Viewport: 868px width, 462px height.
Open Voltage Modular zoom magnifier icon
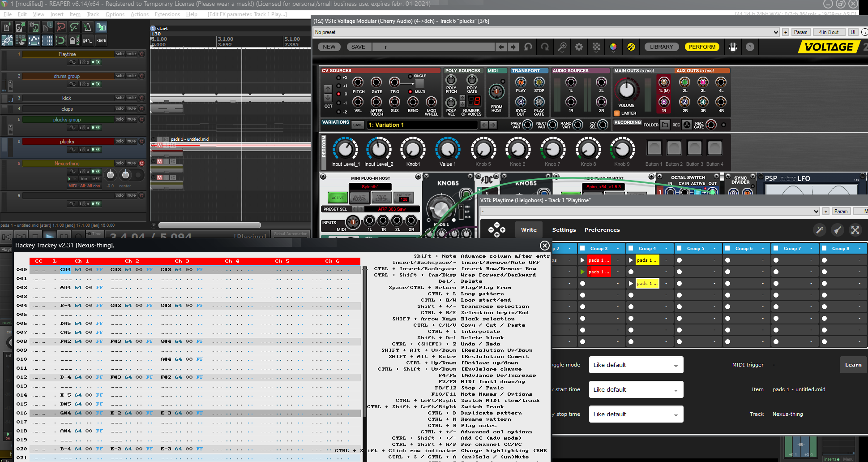click(x=562, y=47)
